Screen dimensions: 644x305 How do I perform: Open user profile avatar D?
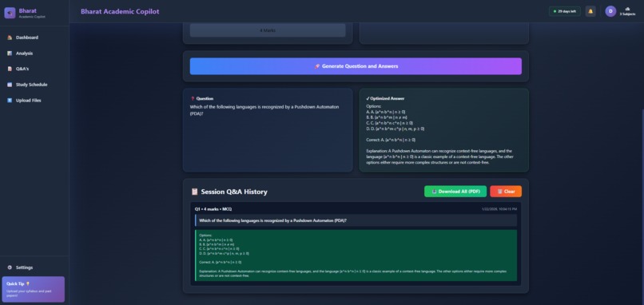coord(610,11)
